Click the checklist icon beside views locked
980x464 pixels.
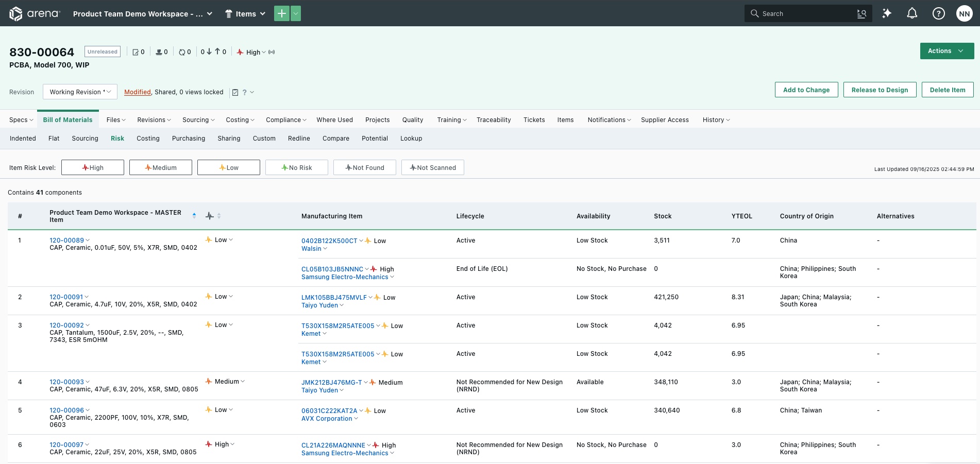(x=235, y=92)
